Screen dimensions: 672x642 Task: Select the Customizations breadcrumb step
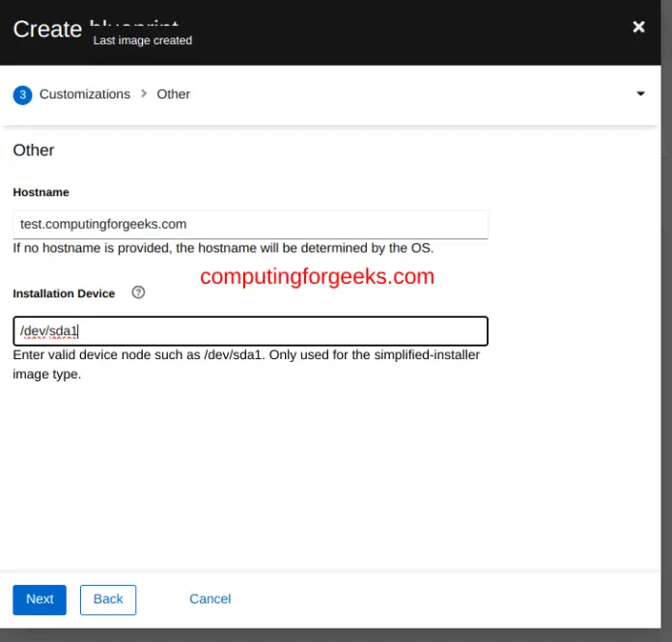85,95
